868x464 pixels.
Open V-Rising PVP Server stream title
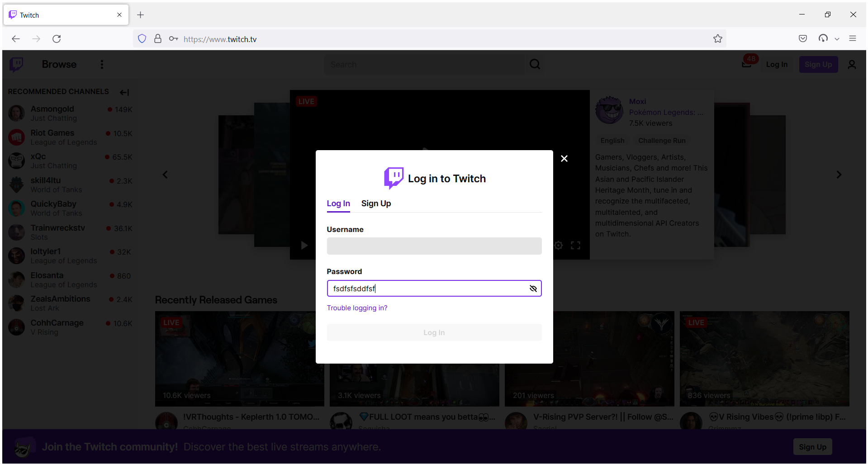[603, 417]
